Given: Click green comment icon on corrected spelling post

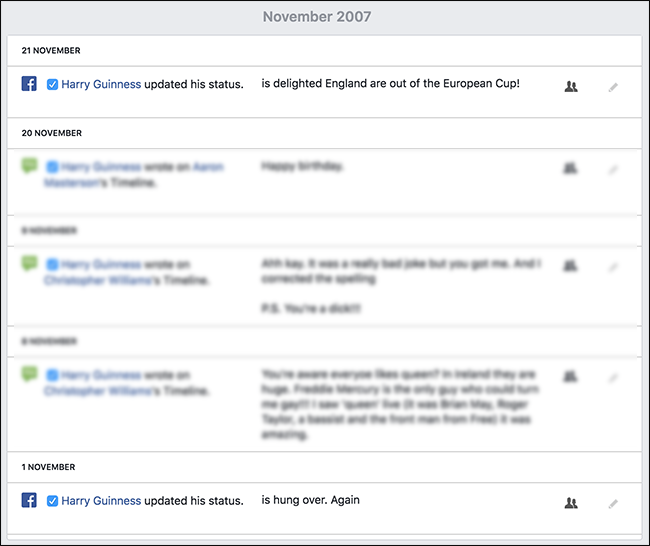Looking at the screenshot, I should (29, 264).
